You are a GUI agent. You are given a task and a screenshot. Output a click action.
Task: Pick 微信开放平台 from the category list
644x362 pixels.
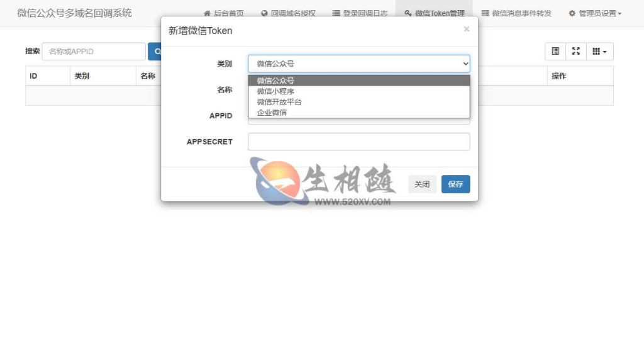click(x=359, y=102)
